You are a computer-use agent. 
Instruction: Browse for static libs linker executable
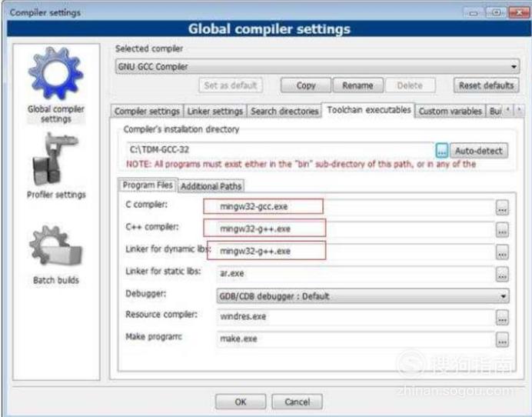pos(502,274)
